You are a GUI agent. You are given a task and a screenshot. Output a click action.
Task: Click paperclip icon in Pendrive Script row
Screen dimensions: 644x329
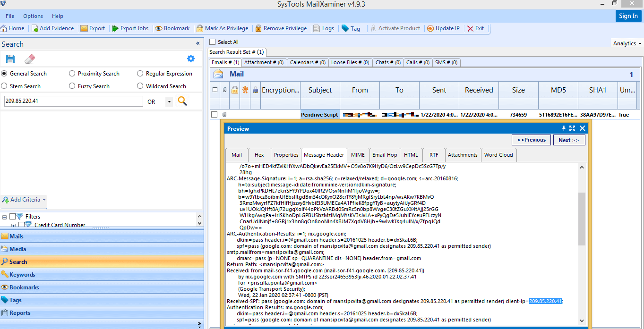point(224,115)
